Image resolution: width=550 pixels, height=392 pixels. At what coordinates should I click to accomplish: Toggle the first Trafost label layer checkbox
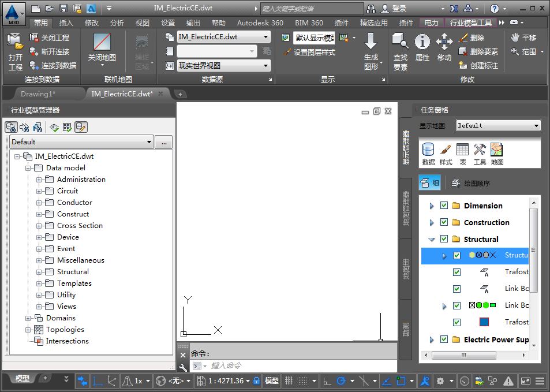pyautogui.click(x=457, y=272)
